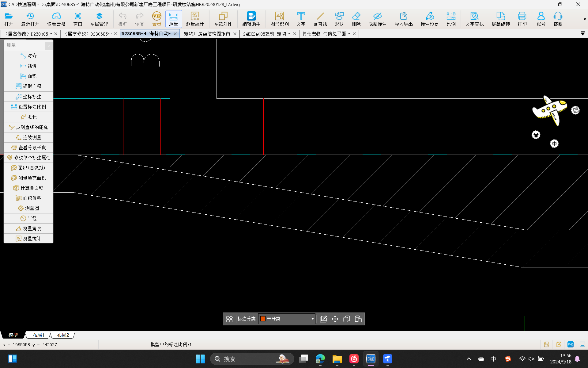Open the document tab list dropdown arrow

583,33
